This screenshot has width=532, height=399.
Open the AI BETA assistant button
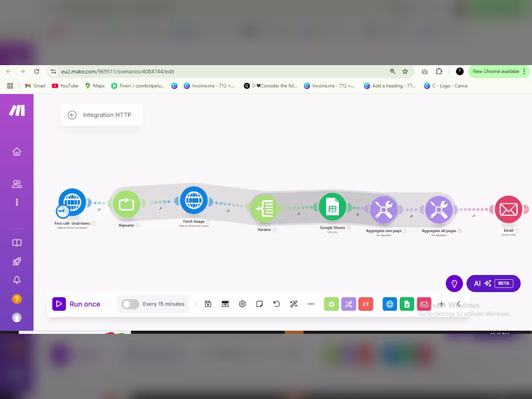(493, 283)
